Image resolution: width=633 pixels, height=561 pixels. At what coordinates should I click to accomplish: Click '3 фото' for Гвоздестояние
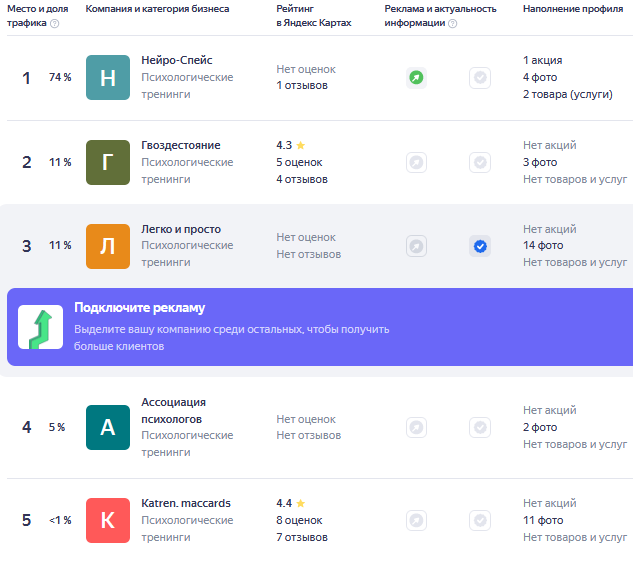click(x=540, y=162)
